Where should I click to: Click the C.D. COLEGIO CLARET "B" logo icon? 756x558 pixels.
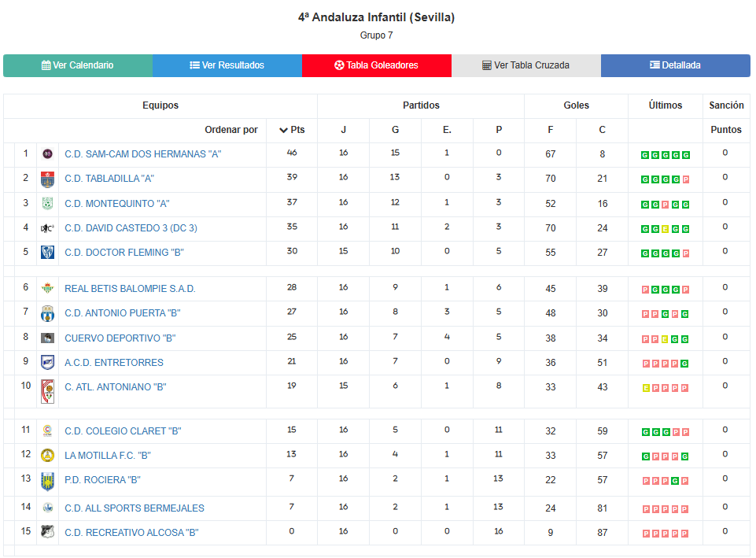[x=47, y=431]
